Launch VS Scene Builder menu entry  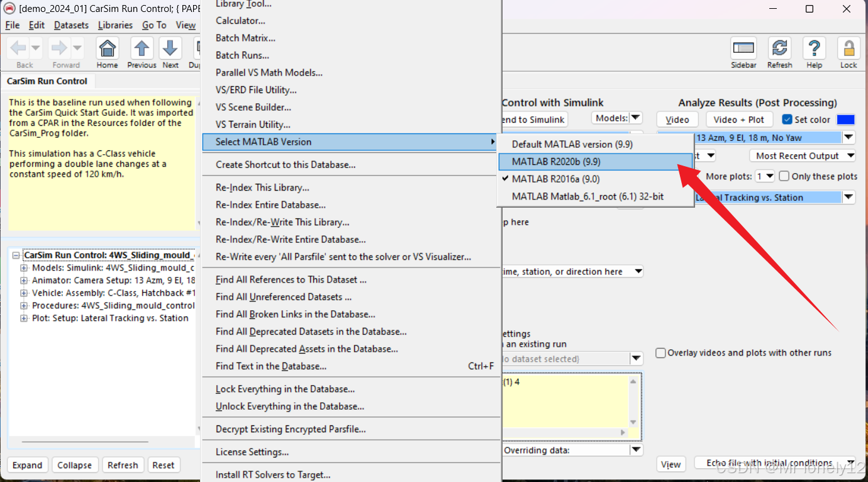[x=351, y=108]
